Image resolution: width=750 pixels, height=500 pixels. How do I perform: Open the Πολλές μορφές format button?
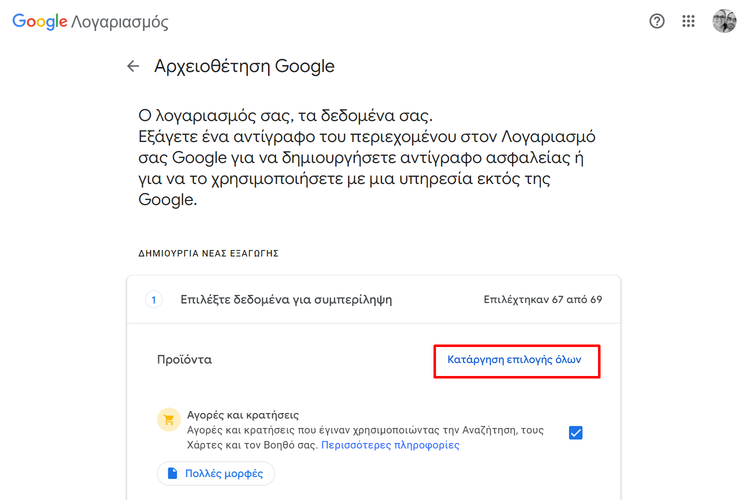point(216,473)
